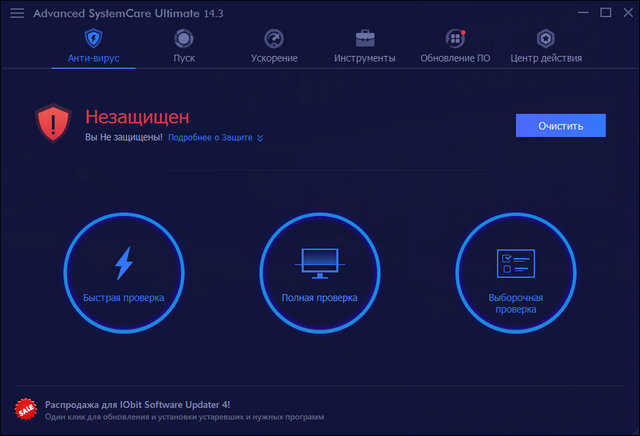Open the hamburger menu in title bar
Image resolution: width=640 pixels, height=436 pixels.
[17, 13]
